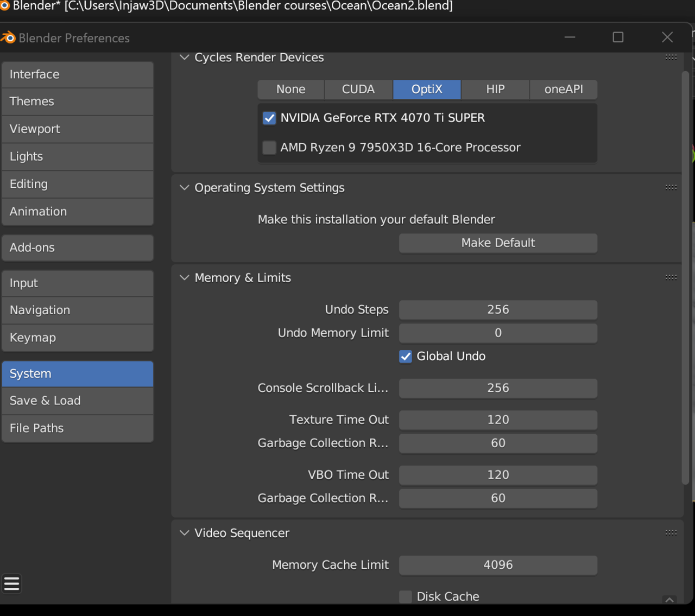Open the Add-ons preferences section
Viewport: 695px width, 616px height.
78,248
